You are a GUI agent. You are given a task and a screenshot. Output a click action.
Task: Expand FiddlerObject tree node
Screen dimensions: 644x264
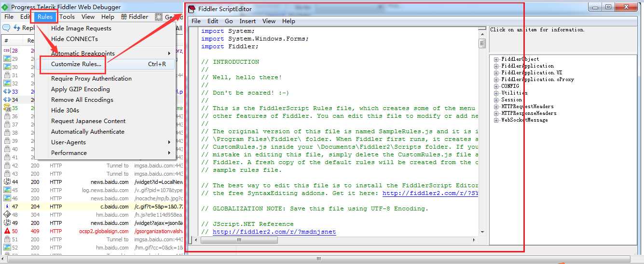tap(496, 59)
